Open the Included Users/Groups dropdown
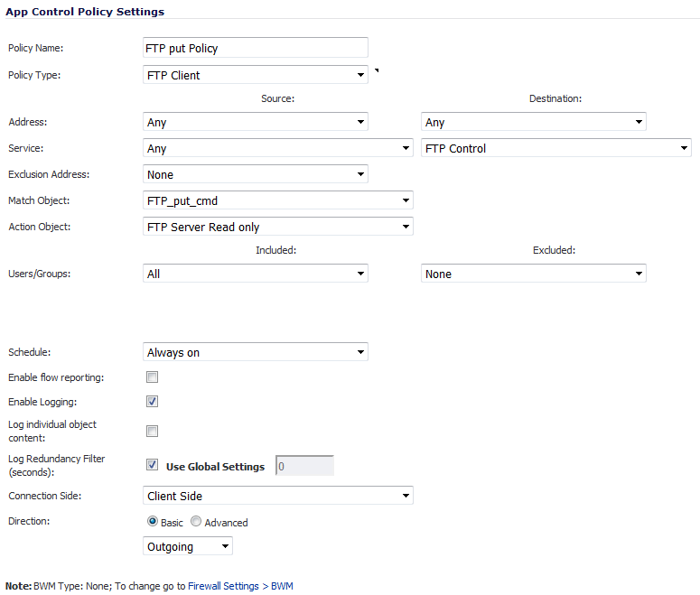Viewport: 700px width, 595px height. pyautogui.click(x=256, y=274)
